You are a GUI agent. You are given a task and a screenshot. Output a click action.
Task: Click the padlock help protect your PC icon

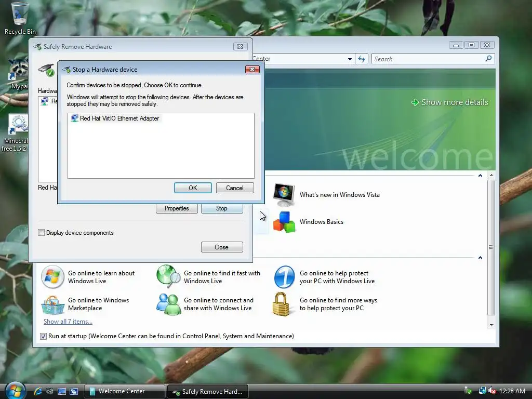(x=281, y=304)
